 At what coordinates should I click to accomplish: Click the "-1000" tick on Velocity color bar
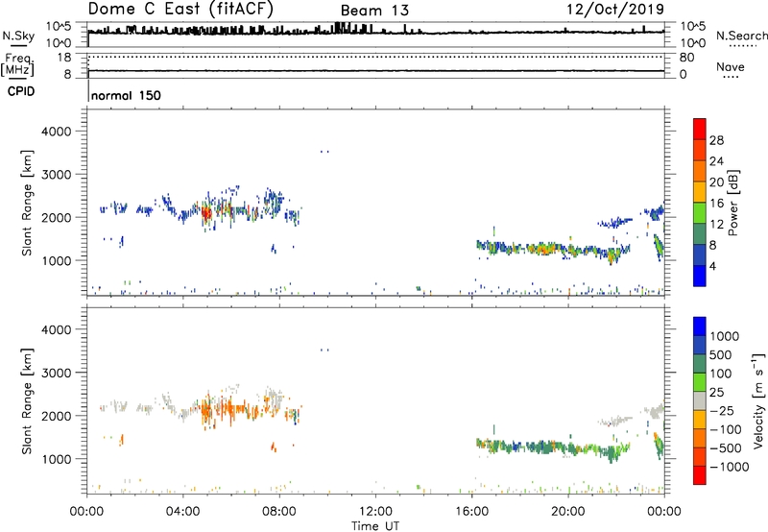tap(729, 467)
